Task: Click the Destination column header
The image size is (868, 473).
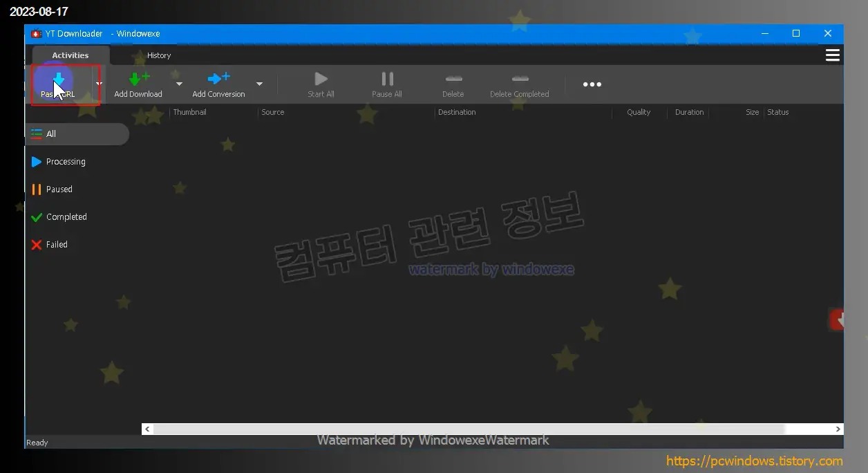Action: click(457, 112)
